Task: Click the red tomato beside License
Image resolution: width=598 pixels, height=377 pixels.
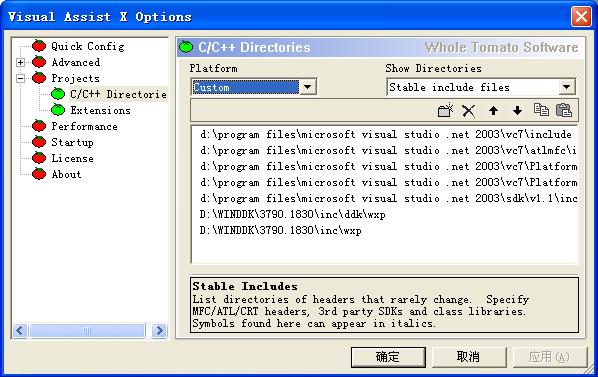Action: click(x=39, y=158)
